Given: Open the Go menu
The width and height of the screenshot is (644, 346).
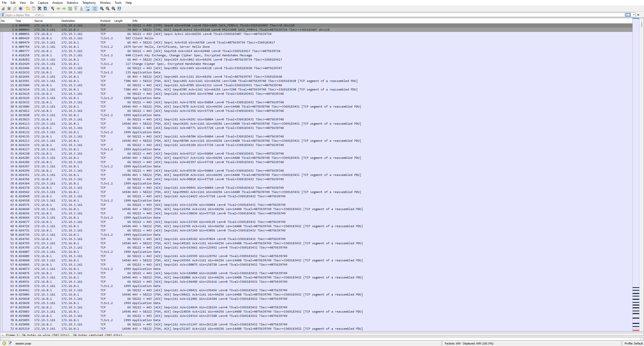Looking at the screenshot, I should coord(32,3).
